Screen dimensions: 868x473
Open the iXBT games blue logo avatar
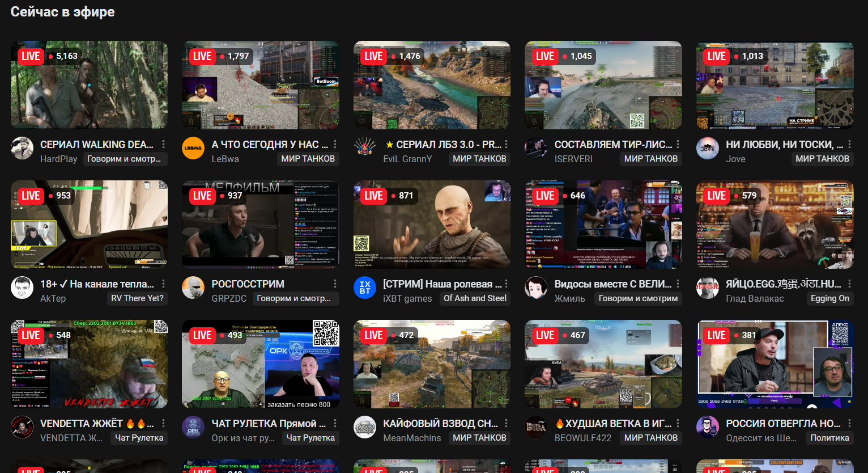(365, 288)
